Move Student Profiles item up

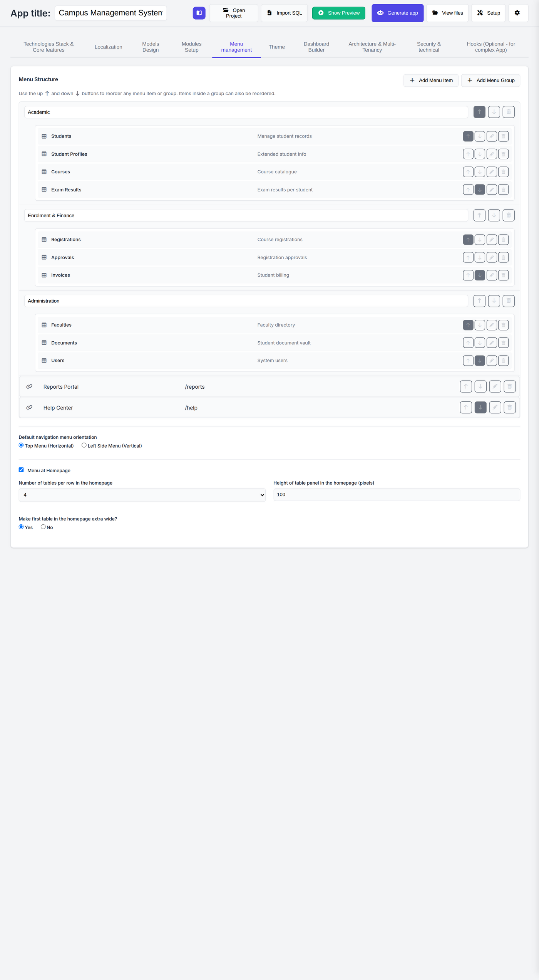click(468, 154)
